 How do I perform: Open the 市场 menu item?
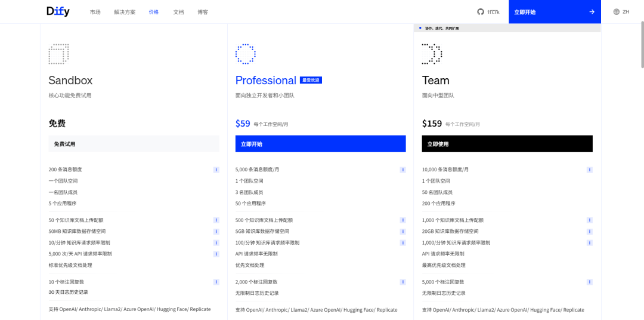95,12
